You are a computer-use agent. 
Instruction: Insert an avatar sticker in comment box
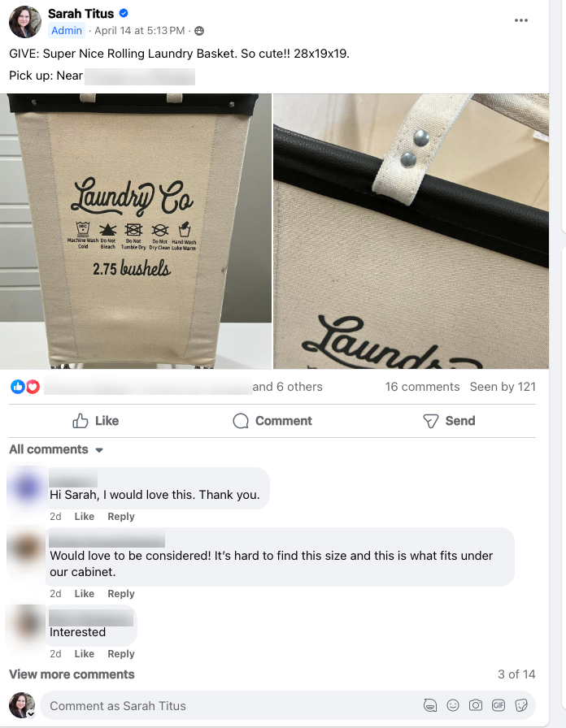430,705
